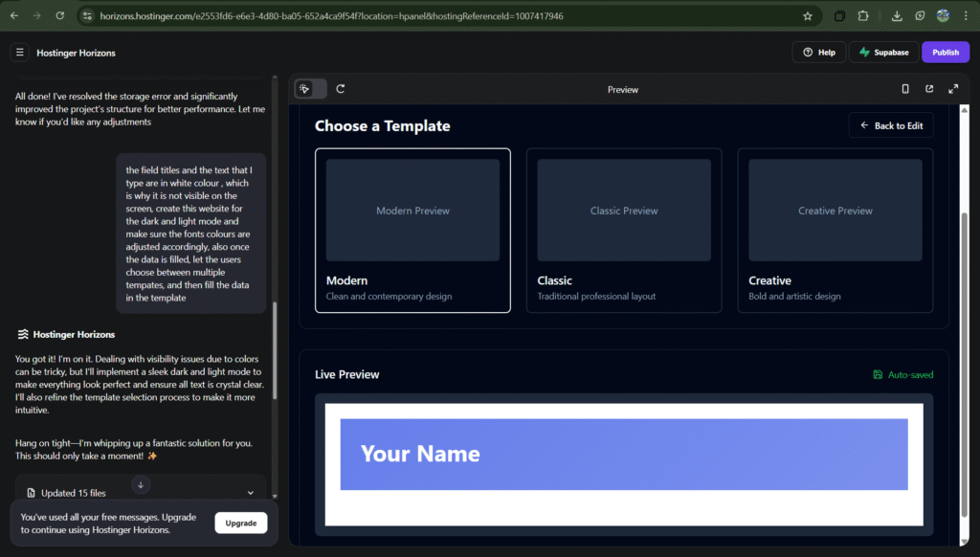Open the browser extensions puzzle icon
This screenshot has height=557, width=980.
click(x=863, y=16)
